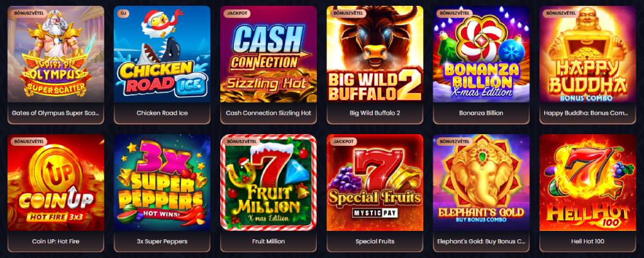This screenshot has height=258, width=644.
Task: Open the Big Wild Buffalo 2 thumbnail
Action: [x=375, y=54]
